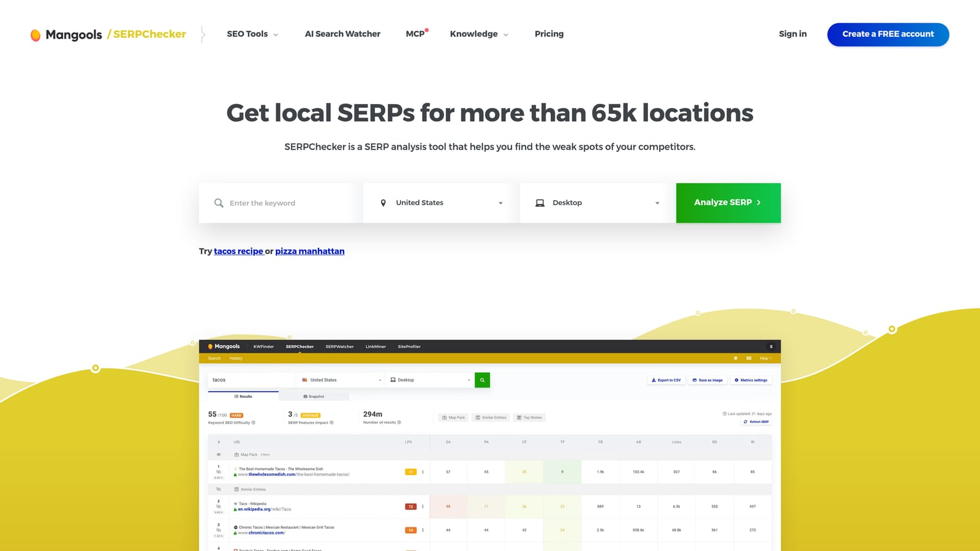Image resolution: width=980 pixels, height=551 pixels.
Task: Click thewholesomedish.com result URL in preview
Action: point(293,474)
